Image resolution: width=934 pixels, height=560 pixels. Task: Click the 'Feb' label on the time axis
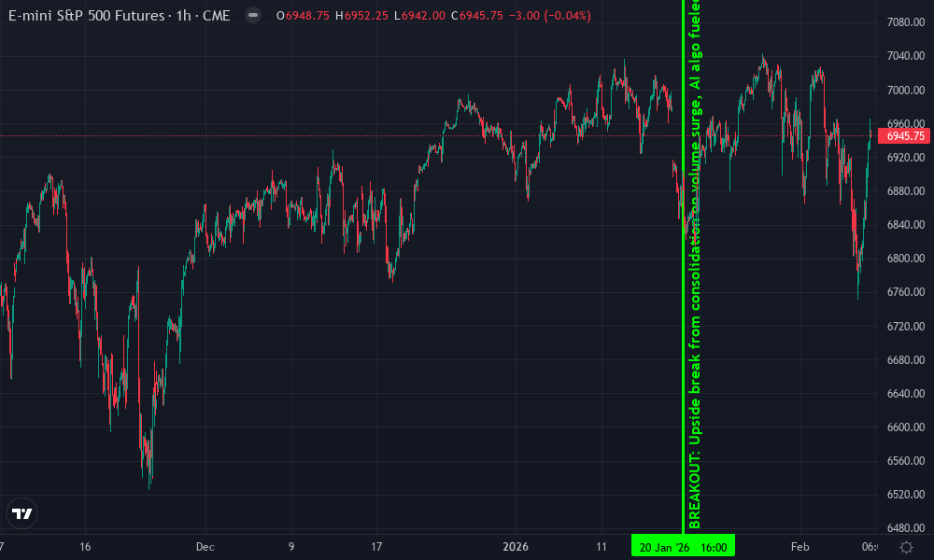coord(800,547)
